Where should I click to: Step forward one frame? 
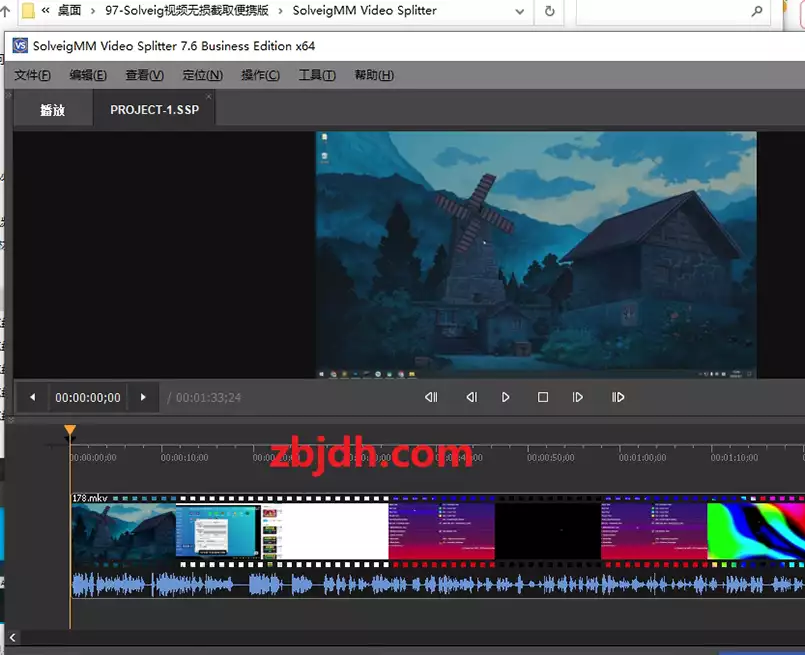(x=578, y=397)
